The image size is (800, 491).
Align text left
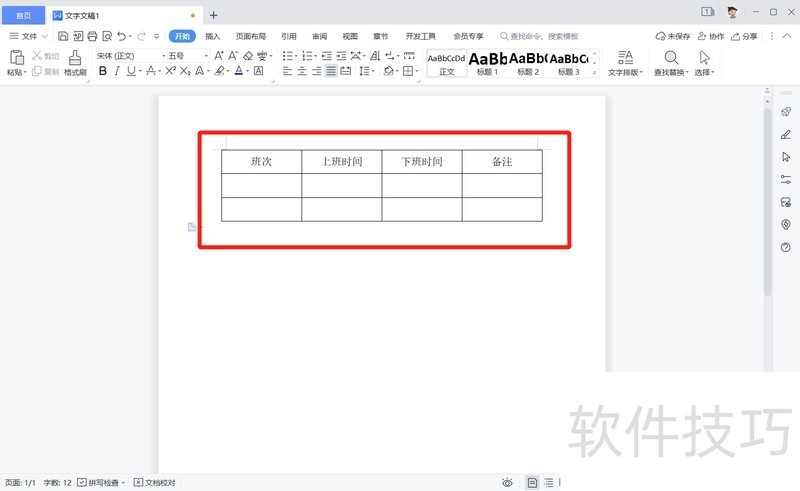point(287,71)
